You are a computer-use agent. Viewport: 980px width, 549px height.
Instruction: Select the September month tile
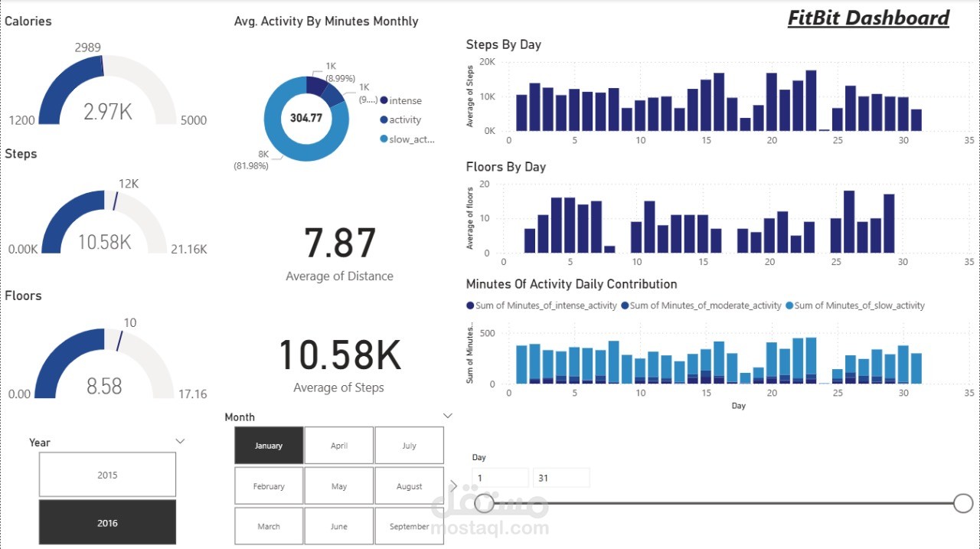(410, 526)
